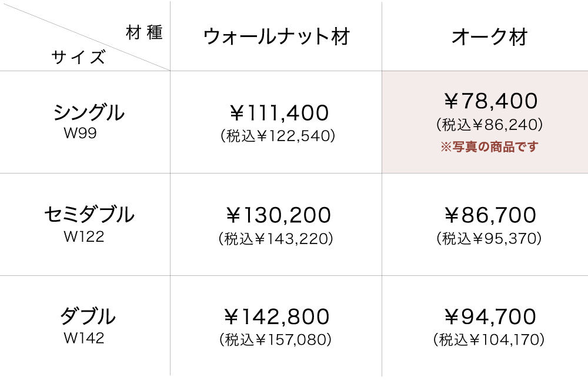
Task: Click the ¥94,700 oak double price
Action: coord(490,317)
